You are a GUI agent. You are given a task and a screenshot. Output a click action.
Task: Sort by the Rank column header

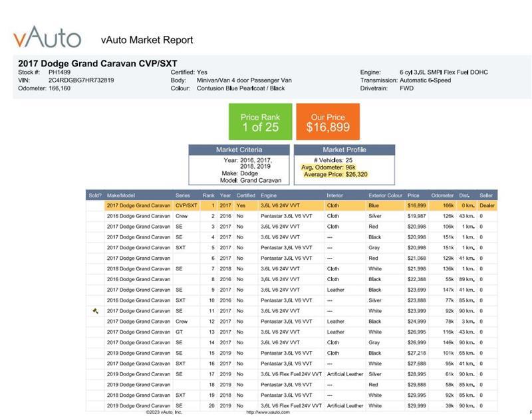(208, 195)
